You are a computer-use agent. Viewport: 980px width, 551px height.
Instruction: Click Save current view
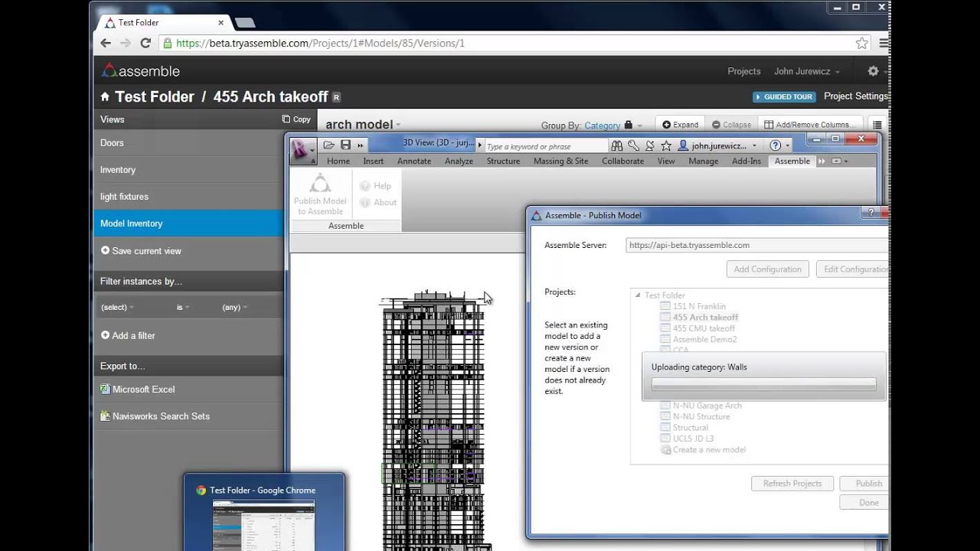pos(141,251)
